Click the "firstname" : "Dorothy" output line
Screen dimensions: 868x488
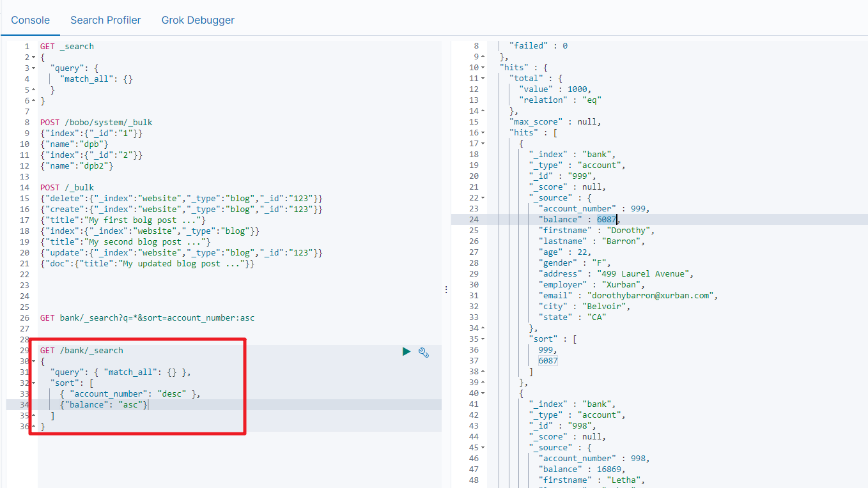[597, 231]
